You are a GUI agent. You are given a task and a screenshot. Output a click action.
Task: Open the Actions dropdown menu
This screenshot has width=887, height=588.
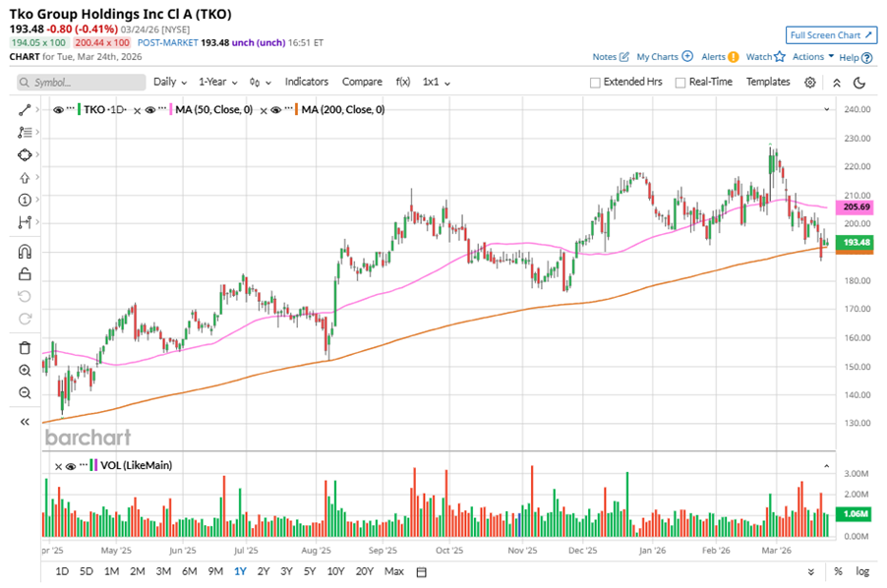point(812,57)
